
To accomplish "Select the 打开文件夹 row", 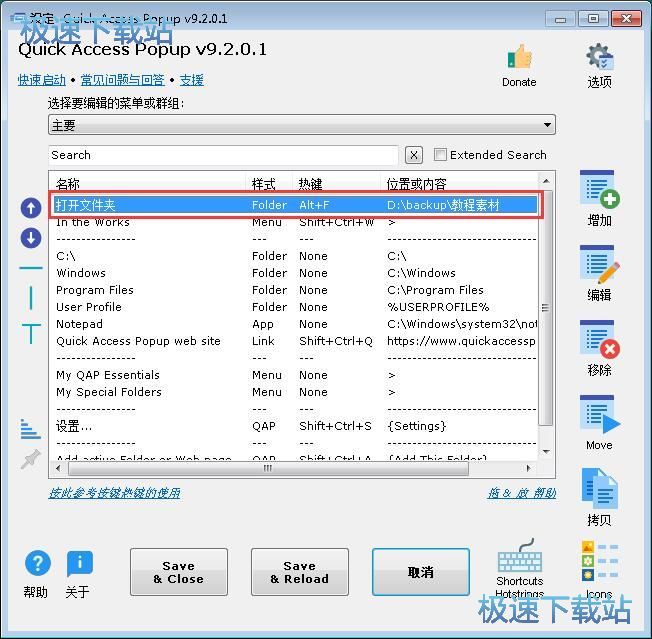I will [295, 205].
